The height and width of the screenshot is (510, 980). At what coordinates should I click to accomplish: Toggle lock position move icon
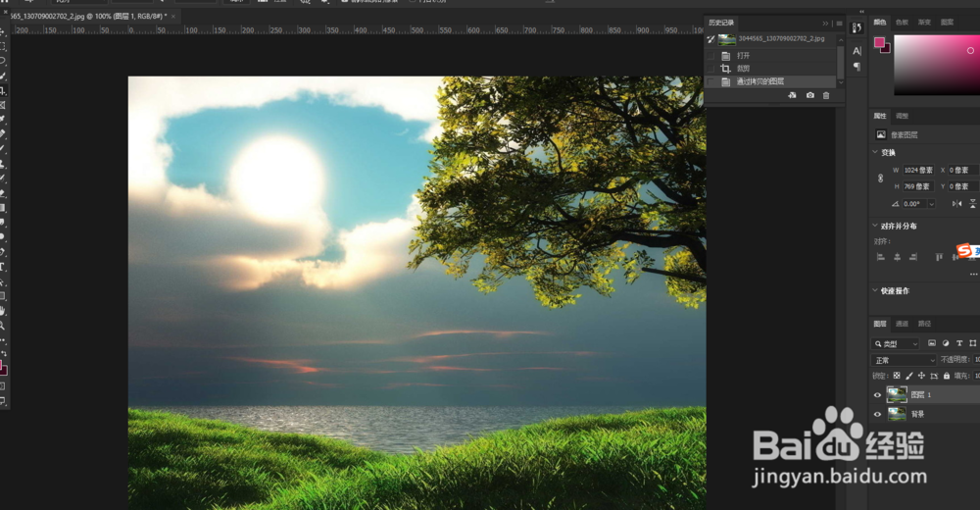click(921, 376)
